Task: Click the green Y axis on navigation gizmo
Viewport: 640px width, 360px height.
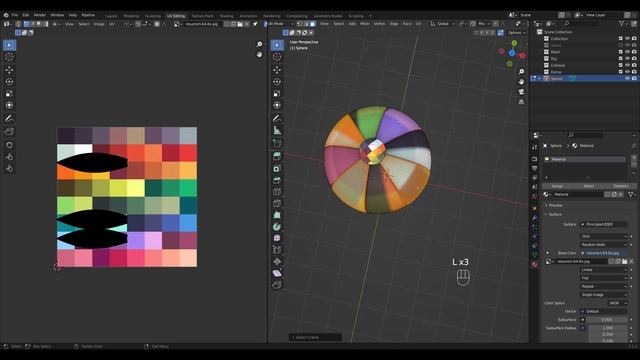Action: click(514, 43)
